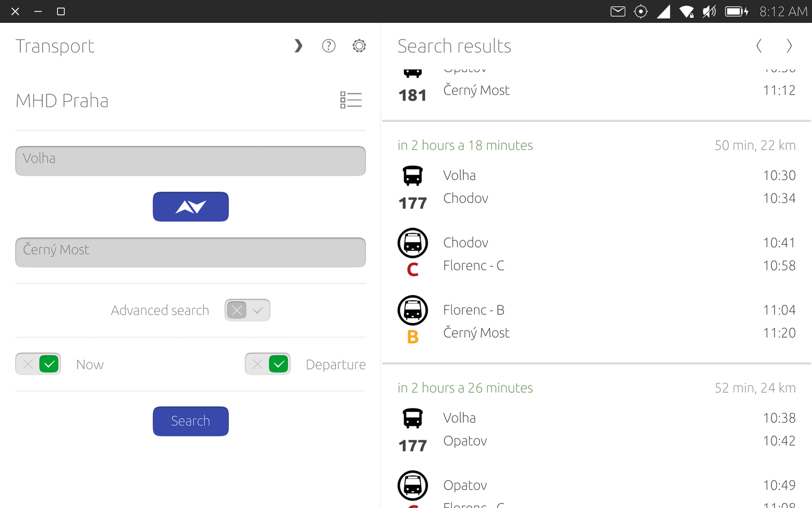Enable the Advanced search switch
The height and width of the screenshot is (508, 812).
pyautogui.click(x=247, y=310)
